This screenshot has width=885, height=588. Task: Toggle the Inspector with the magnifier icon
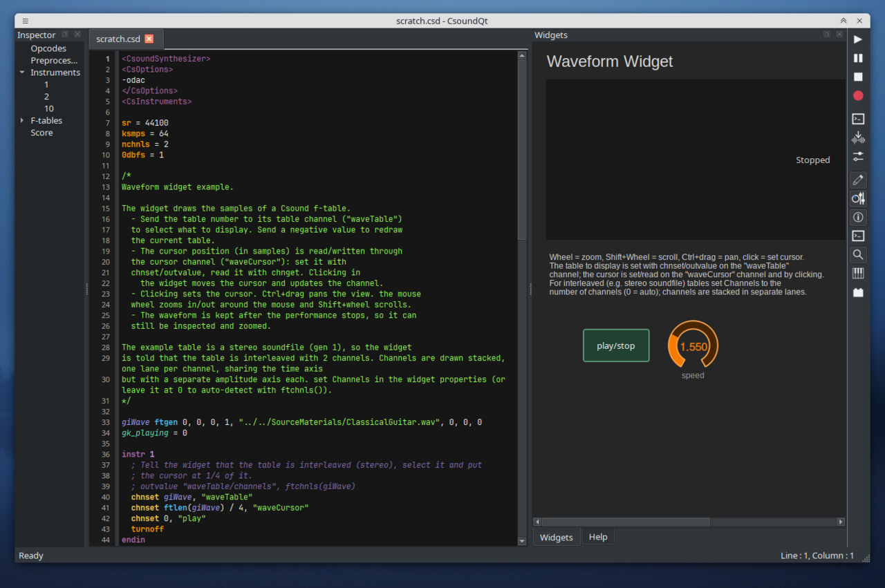[x=858, y=254]
